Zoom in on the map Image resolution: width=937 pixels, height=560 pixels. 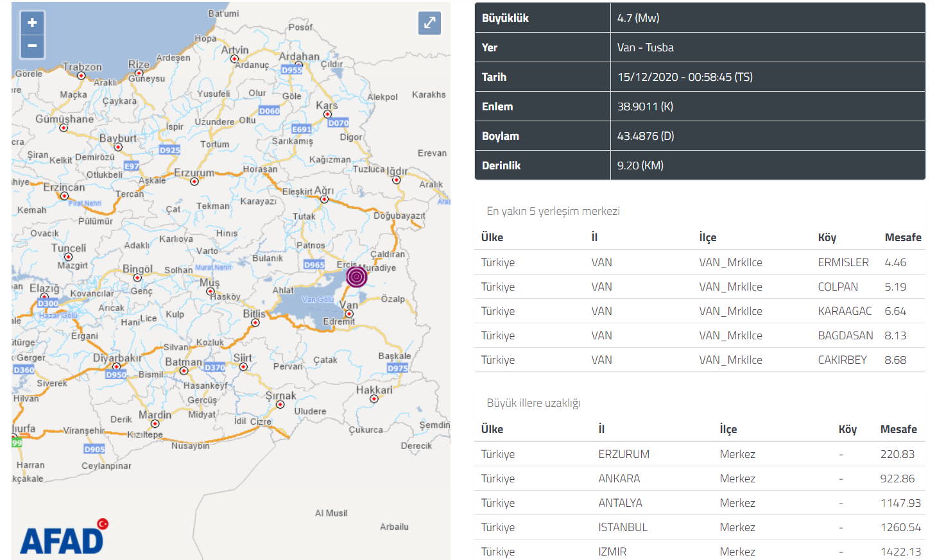(x=32, y=22)
